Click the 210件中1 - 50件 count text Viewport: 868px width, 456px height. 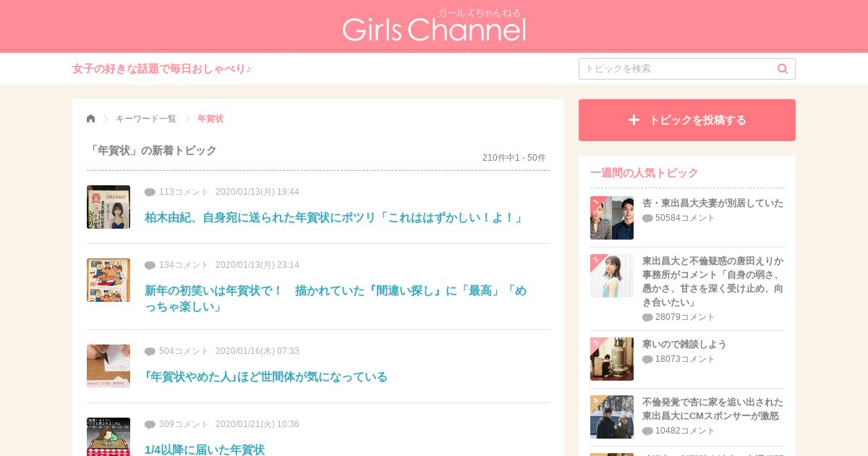tap(514, 158)
